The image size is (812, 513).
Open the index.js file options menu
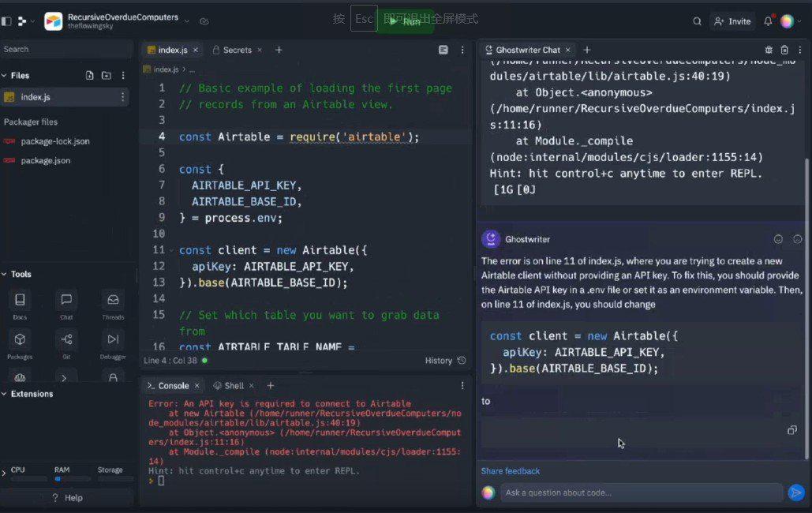click(123, 97)
